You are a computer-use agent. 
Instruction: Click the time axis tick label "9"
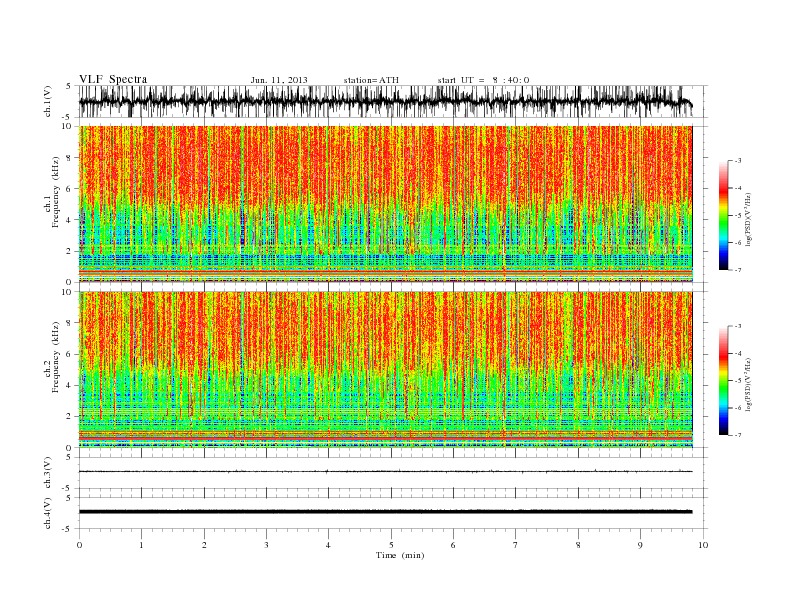pyautogui.click(x=640, y=545)
